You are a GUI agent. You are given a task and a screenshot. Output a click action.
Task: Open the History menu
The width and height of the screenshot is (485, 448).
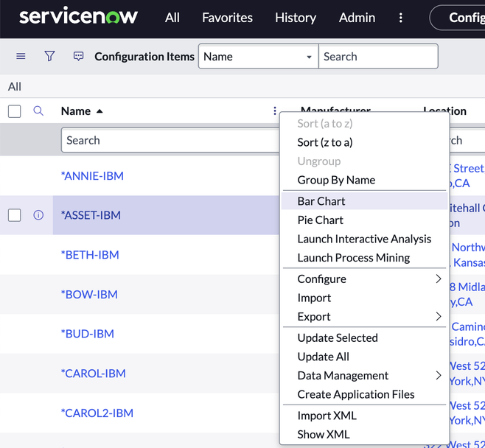point(296,18)
